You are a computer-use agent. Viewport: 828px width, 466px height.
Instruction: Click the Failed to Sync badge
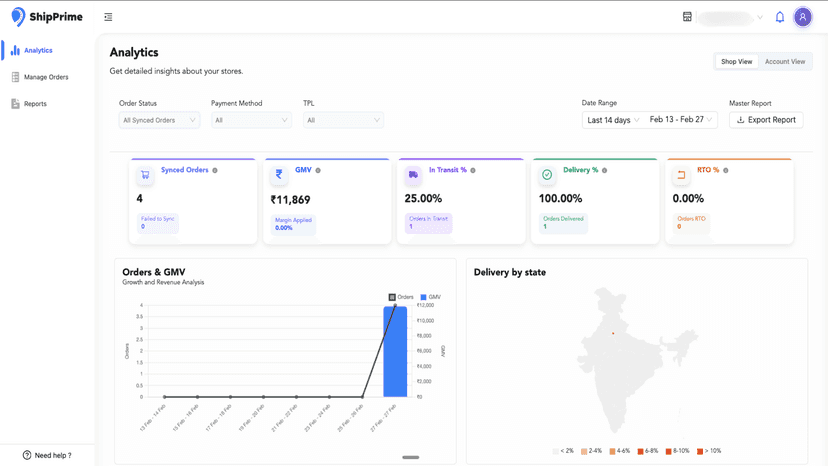click(x=157, y=223)
